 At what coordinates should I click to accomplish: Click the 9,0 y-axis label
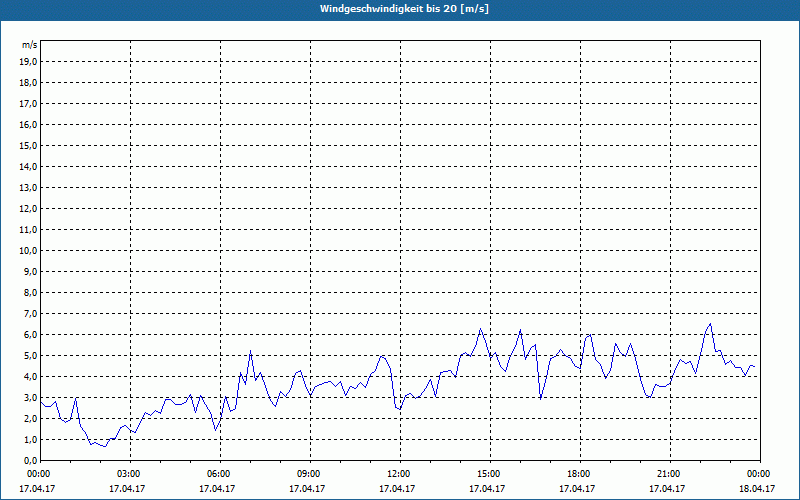pos(31,271)
